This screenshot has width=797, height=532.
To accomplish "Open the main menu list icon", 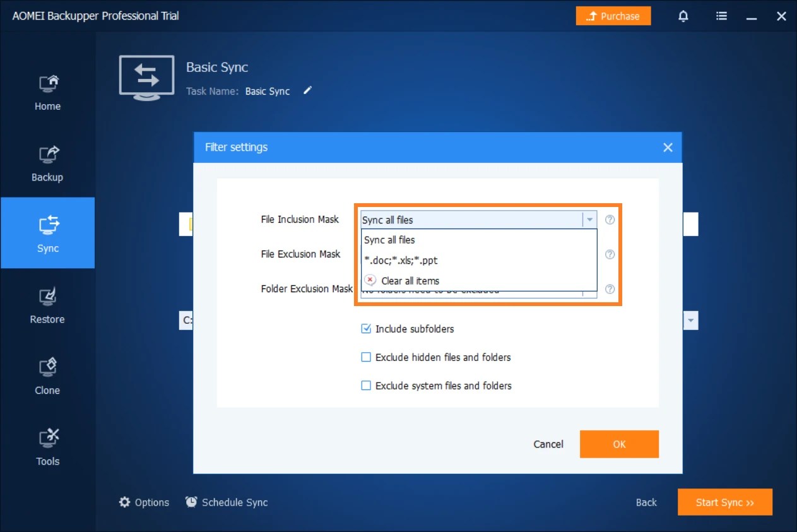I will (721, 16).
